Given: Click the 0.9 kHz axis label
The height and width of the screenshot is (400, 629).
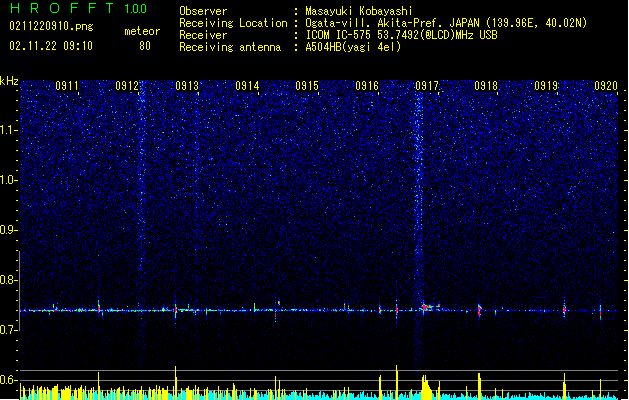Looking at the screenshot, I should pyautogui.click(x=9, y=230).
